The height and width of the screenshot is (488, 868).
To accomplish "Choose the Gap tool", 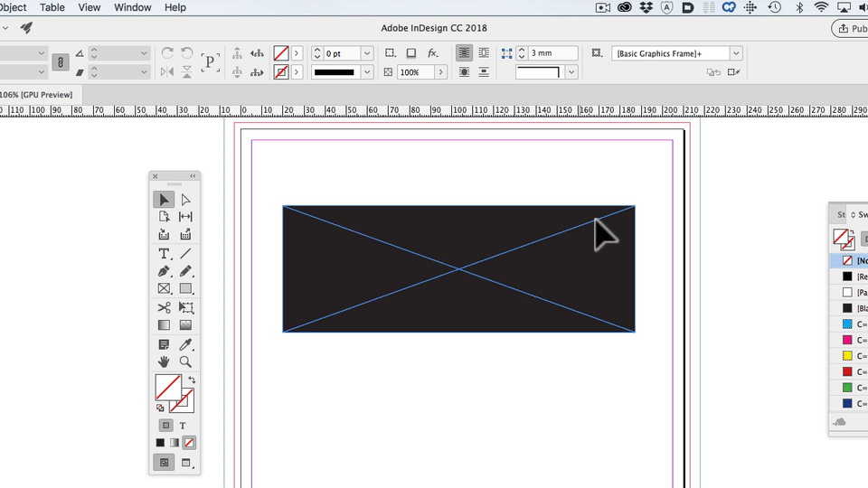I will pos(185,217).
